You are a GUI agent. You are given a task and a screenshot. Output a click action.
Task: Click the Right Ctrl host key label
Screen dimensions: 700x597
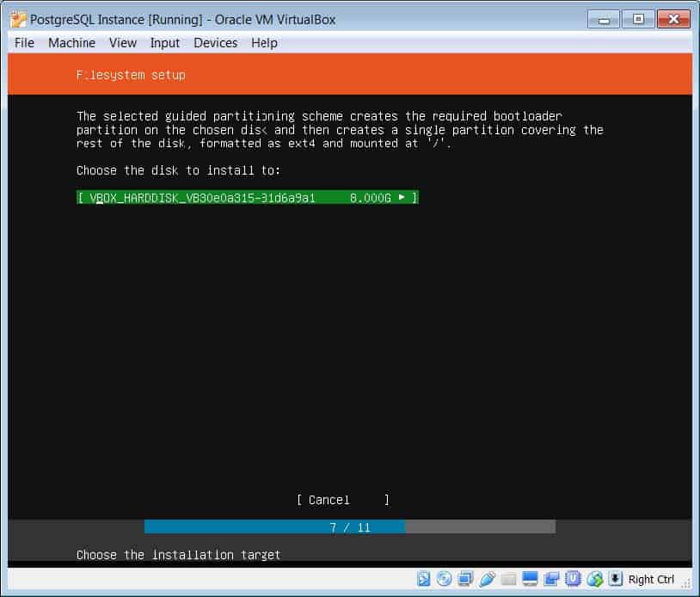[651, 580]
